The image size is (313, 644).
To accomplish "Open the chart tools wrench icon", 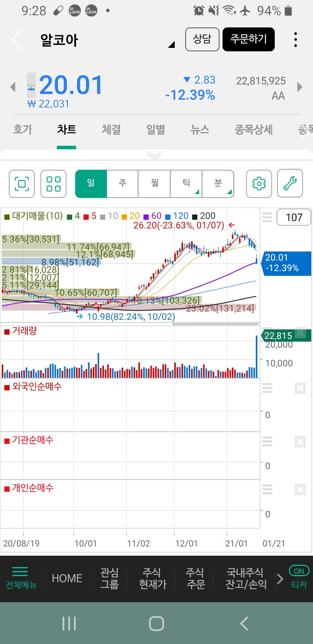I will coord(290,184).
